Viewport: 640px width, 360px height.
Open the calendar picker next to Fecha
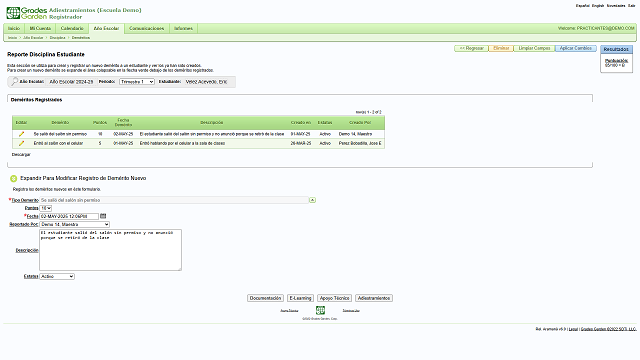(x=103, y=216)
